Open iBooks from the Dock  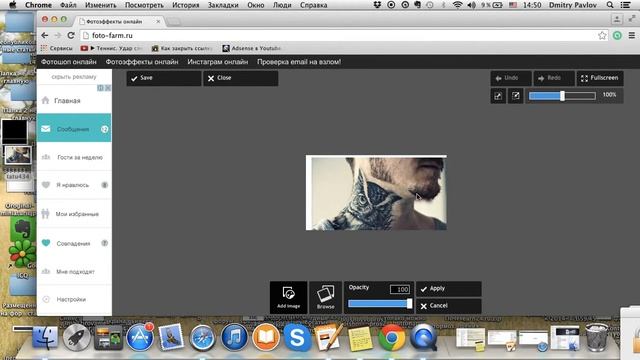[x=266, y=338]
